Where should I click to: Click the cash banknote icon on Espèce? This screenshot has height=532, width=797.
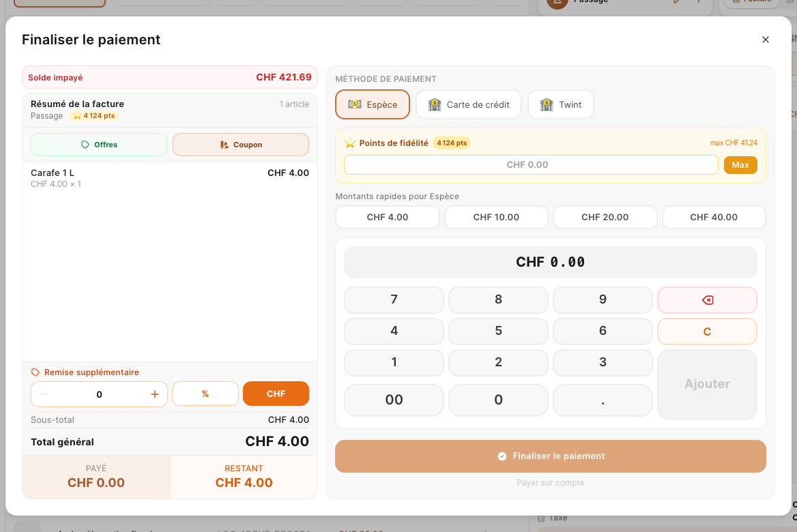pyautogui.click(x=354, y=104)
